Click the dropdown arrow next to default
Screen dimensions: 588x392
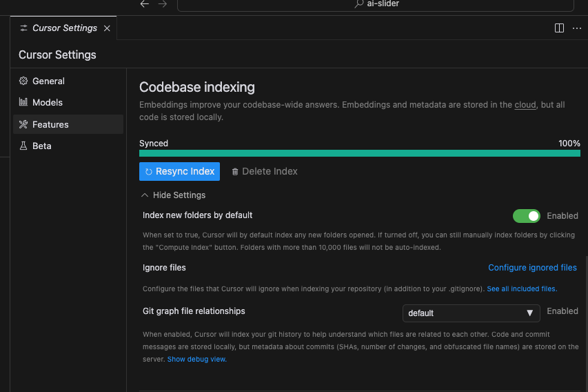coord(529,313)
